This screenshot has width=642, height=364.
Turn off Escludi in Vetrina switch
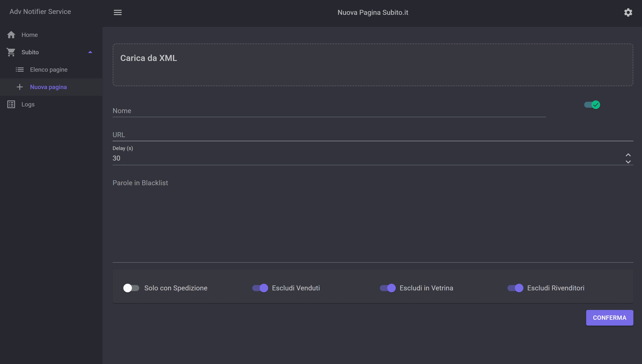pos(388,288)
